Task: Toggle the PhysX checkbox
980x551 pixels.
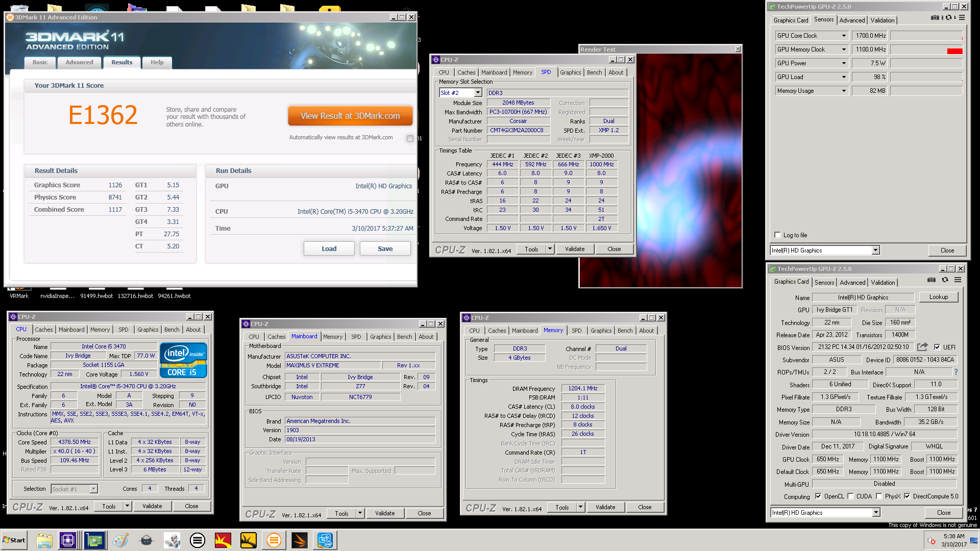Action: click(x=879, y=496)
